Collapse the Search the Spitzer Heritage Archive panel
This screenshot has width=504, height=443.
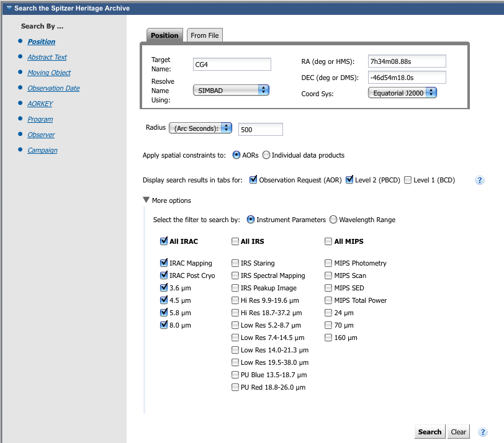pyautogui.click(x=9, y=7)
